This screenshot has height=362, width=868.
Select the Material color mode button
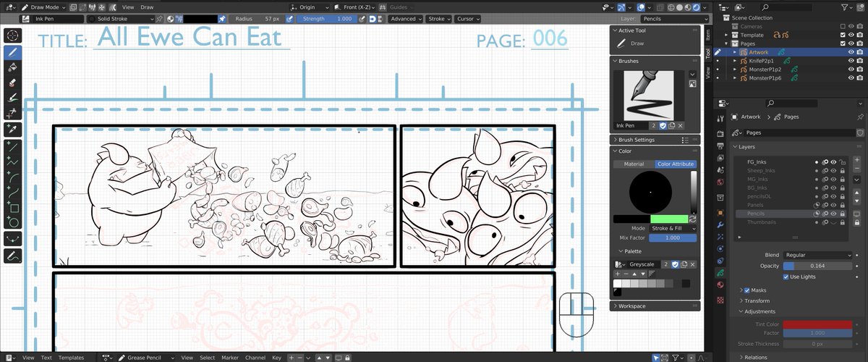pyautogui.click(x=634, y=164)
